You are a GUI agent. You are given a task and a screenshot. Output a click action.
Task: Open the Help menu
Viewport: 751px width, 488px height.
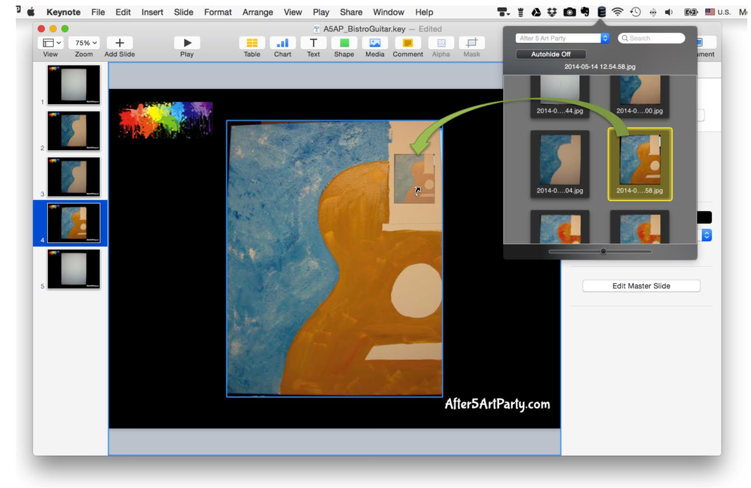(424, 12)
